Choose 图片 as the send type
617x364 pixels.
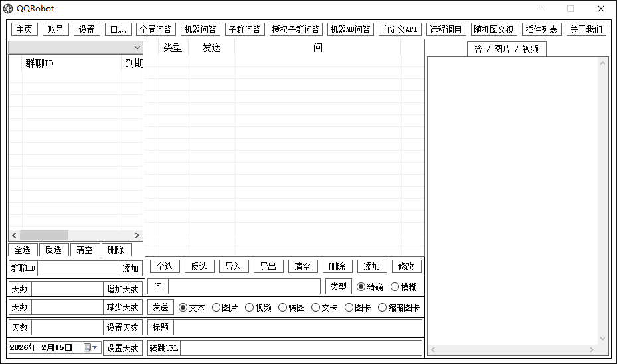[216, 308]
